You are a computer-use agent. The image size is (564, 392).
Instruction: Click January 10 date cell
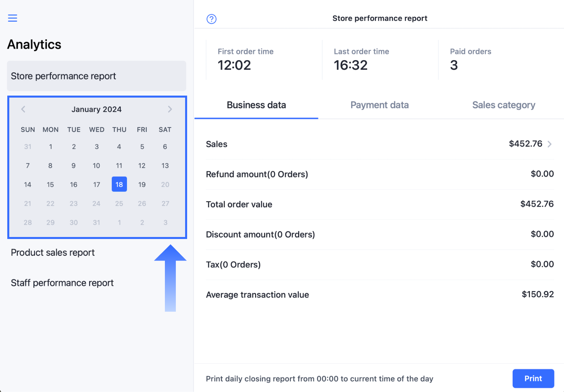click(97, 166)
